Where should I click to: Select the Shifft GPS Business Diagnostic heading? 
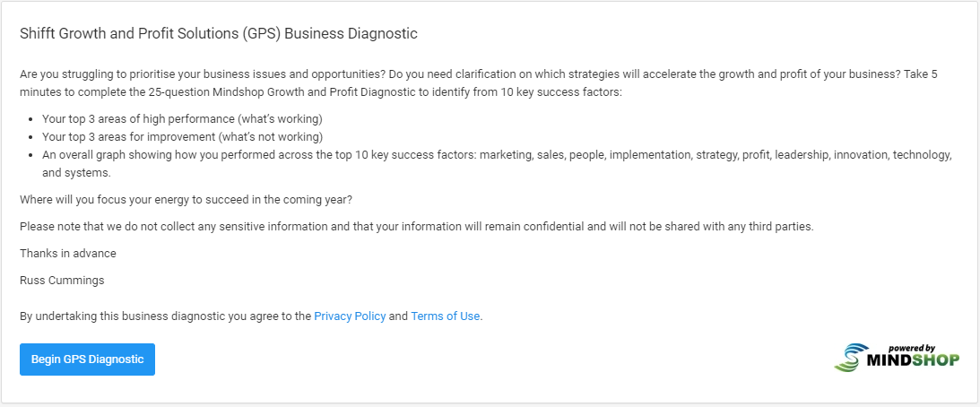[219, 34]
